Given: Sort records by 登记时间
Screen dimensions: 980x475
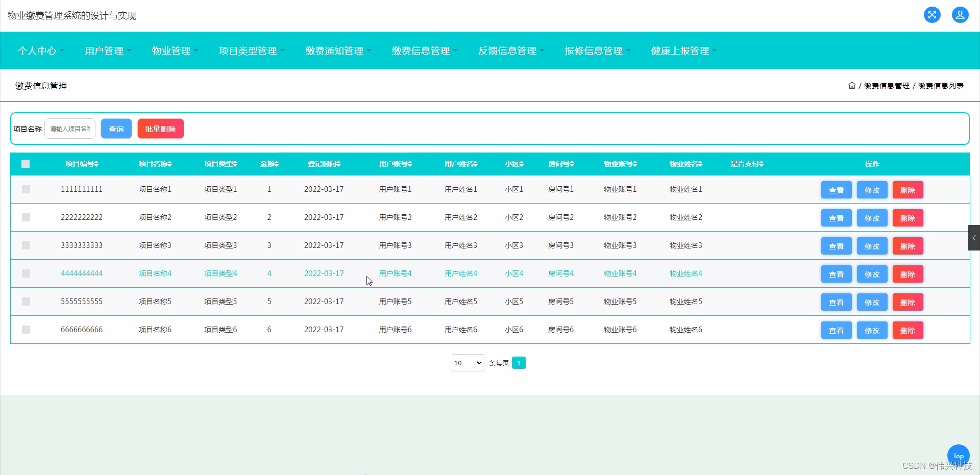Looking at the screenshot, I should (324, 164).
